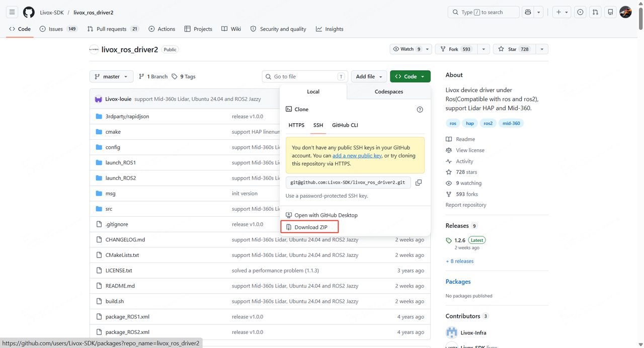The image size is (644, 348).
Task: Expand the Watch options dropdown arrow
Action: [427, 49]
